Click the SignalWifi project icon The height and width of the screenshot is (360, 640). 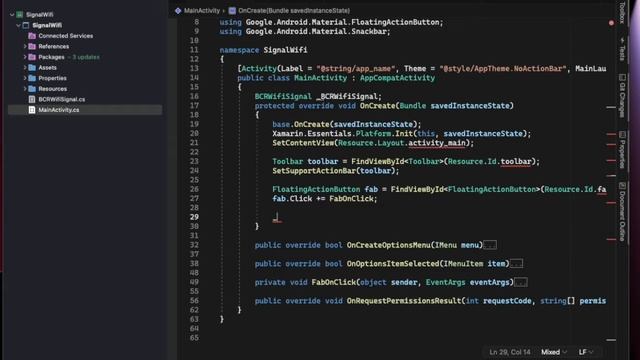[x=26, y=25]
